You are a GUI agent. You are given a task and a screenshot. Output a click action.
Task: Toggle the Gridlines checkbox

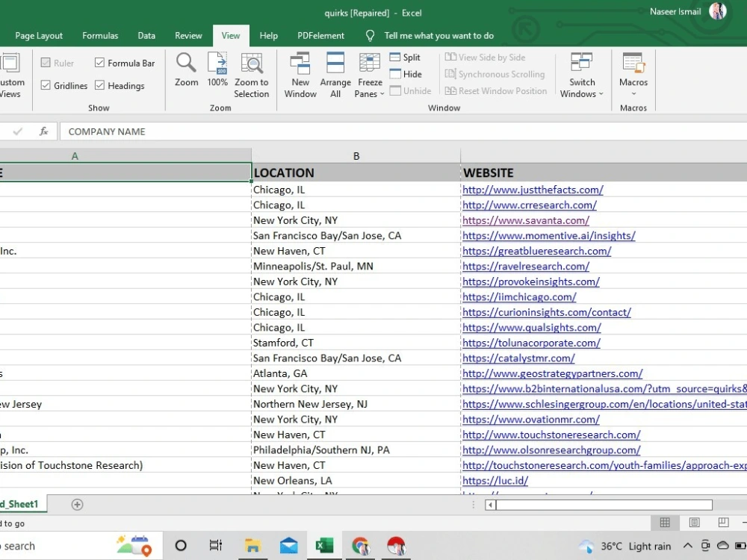coord(46,85)
